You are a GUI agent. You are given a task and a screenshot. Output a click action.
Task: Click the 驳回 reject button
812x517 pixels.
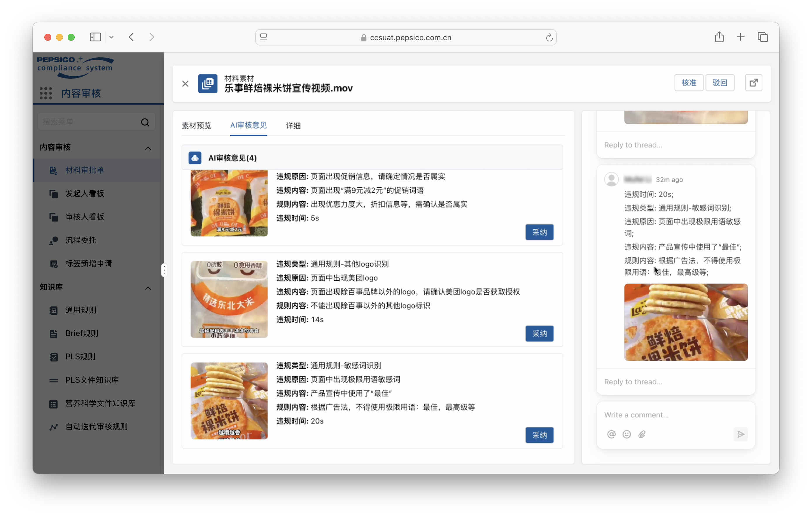(720, 82)
